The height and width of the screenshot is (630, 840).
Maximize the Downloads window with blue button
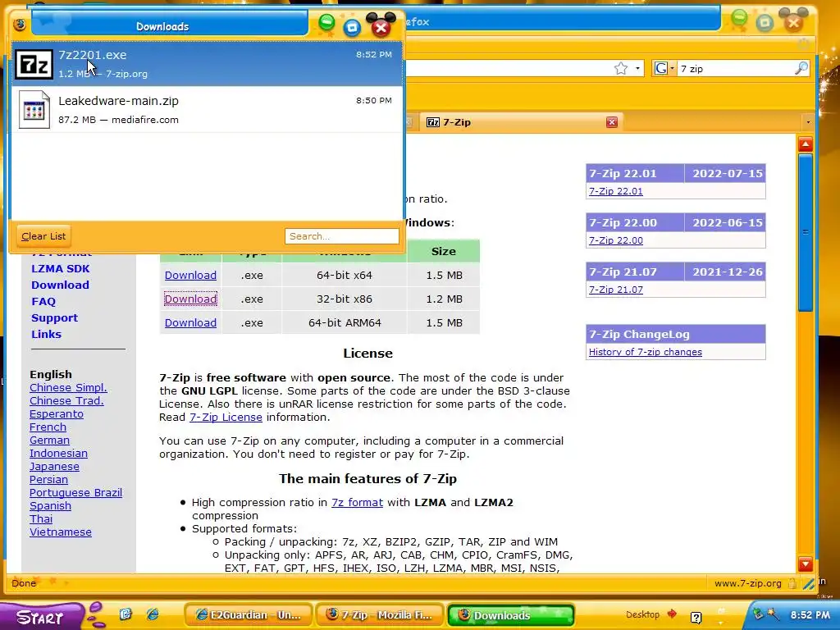[352, 27]
